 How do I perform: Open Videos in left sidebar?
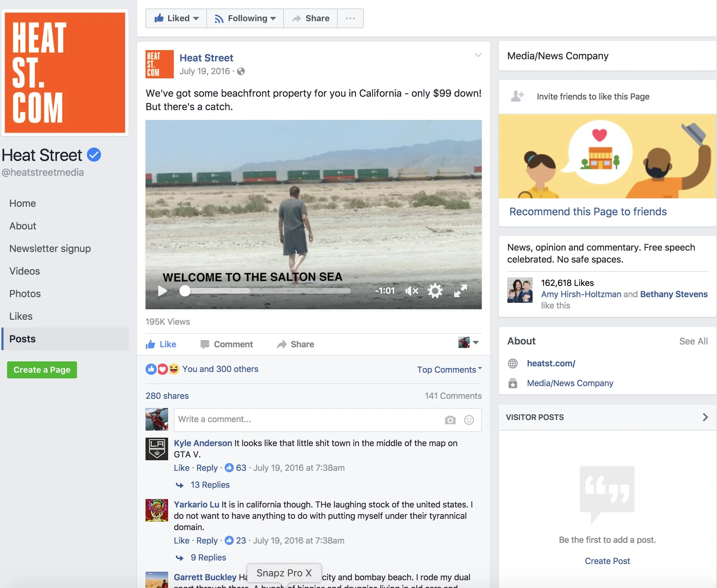click(25, 271)
